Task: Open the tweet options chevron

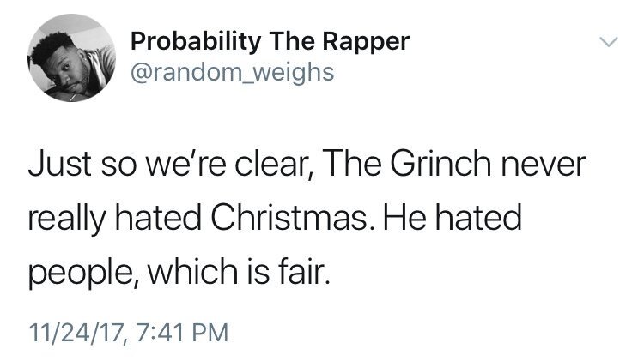Action: pos(608,42)
